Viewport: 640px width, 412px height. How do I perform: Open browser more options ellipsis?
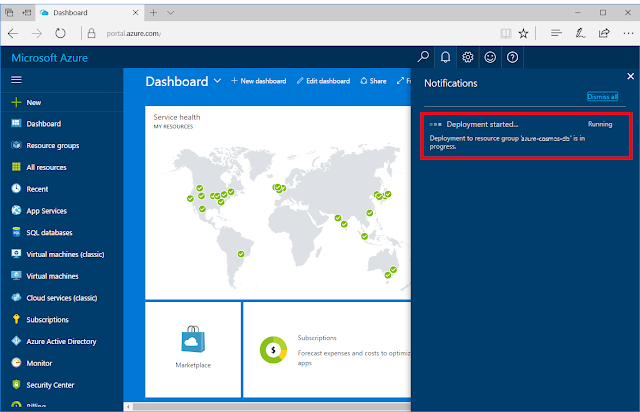pyautogui.click(x=628, y=33)
